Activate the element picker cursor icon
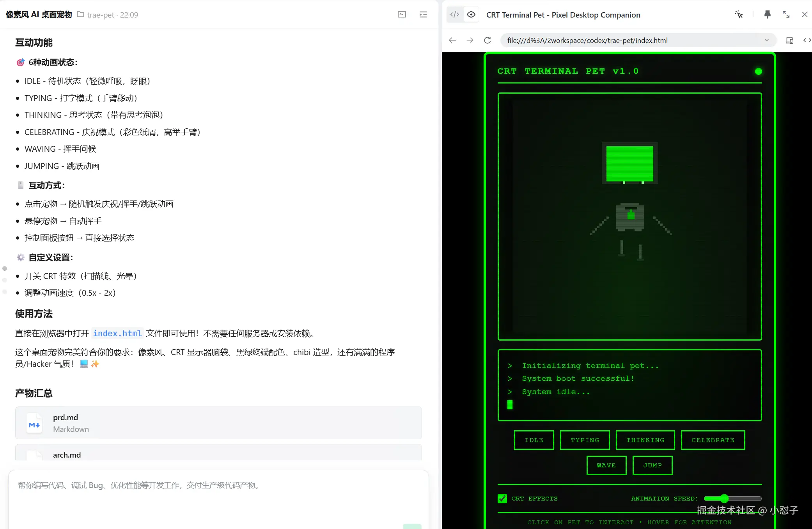This screenshot has width=812, height=529. [739, 14]
